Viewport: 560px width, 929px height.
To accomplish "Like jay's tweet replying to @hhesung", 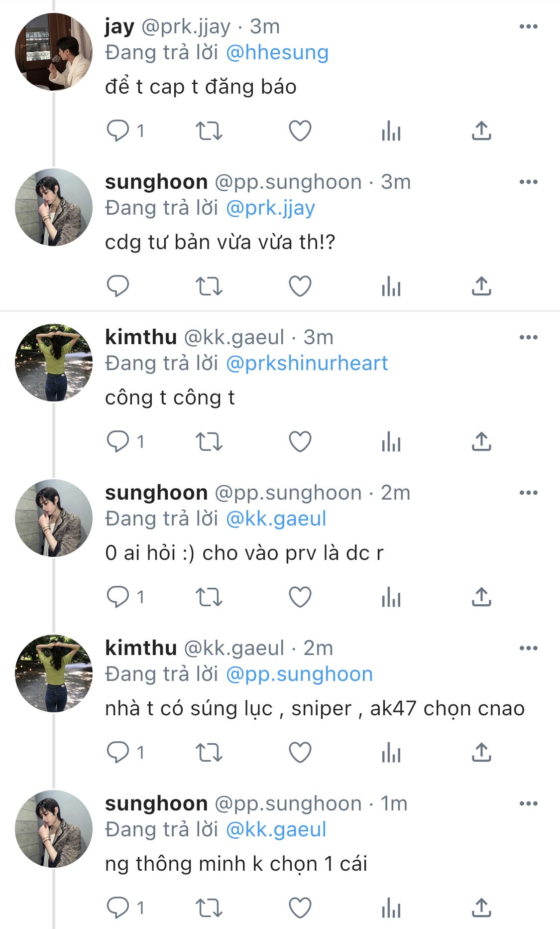I will [x=300, y=131].
